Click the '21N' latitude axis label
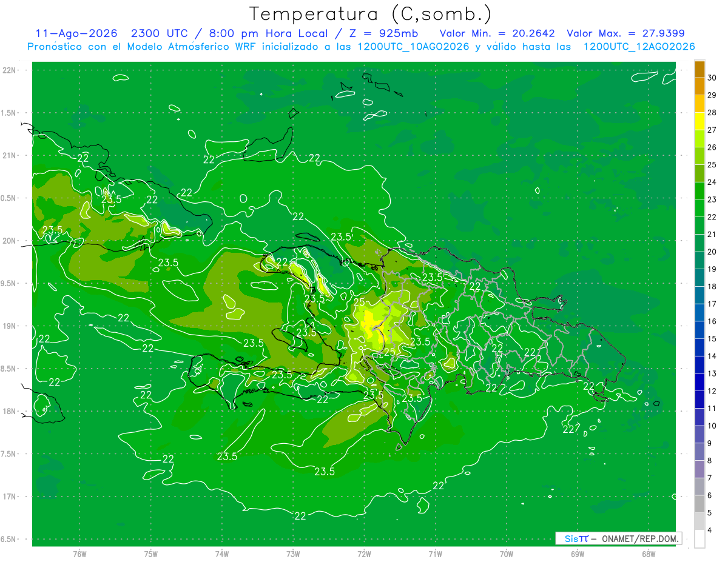The width and height of the screenshot is (728, 562). tap(9, 155)
